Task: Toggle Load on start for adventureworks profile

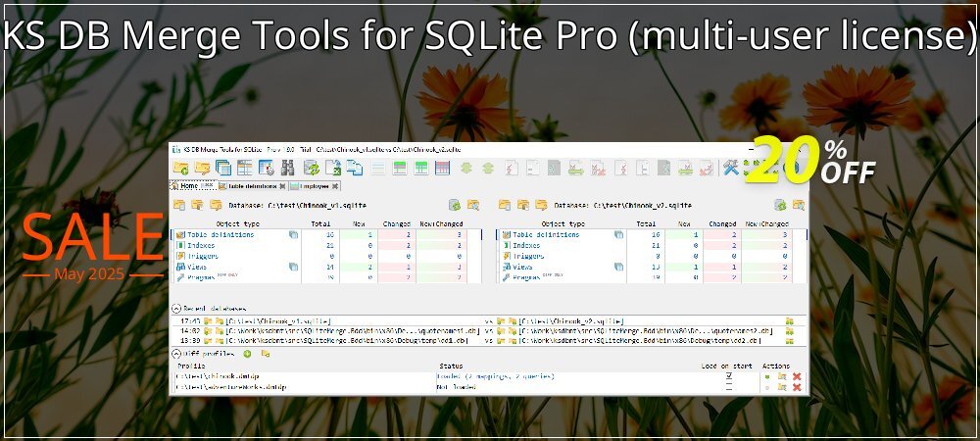Action: click(x=729, y=387)
